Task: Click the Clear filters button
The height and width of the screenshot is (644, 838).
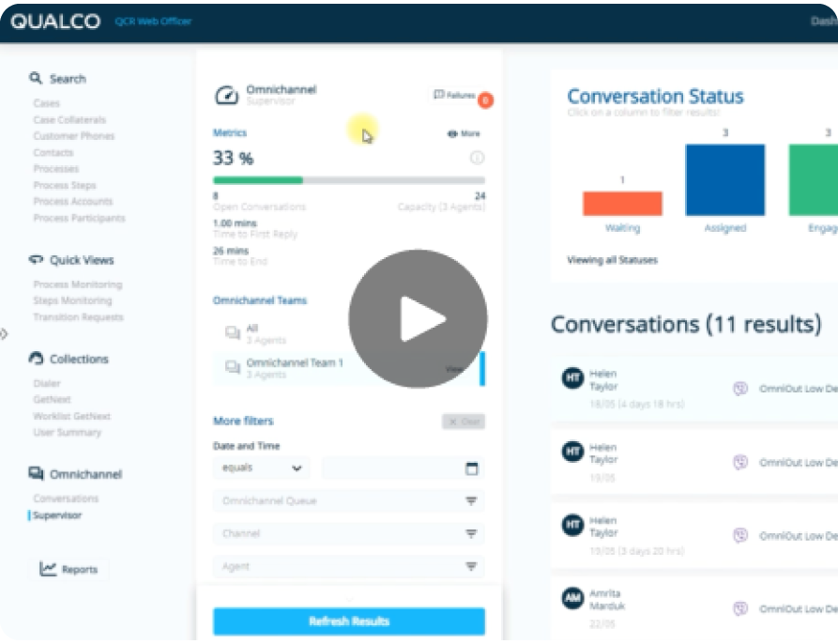Action: (x=464, y=422)
